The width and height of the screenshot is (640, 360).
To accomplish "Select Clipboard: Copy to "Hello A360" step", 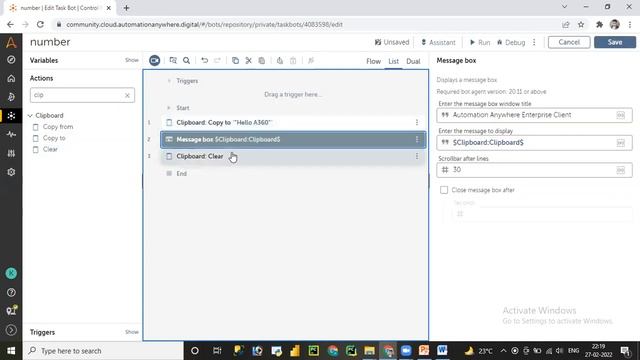I will click(293, 122).
